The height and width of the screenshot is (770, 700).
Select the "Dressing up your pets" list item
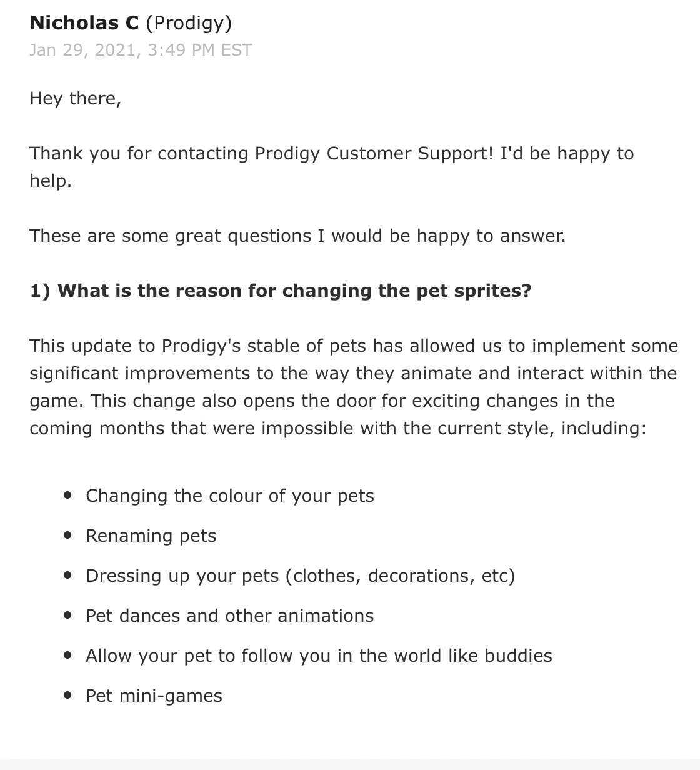click(300, 576)
